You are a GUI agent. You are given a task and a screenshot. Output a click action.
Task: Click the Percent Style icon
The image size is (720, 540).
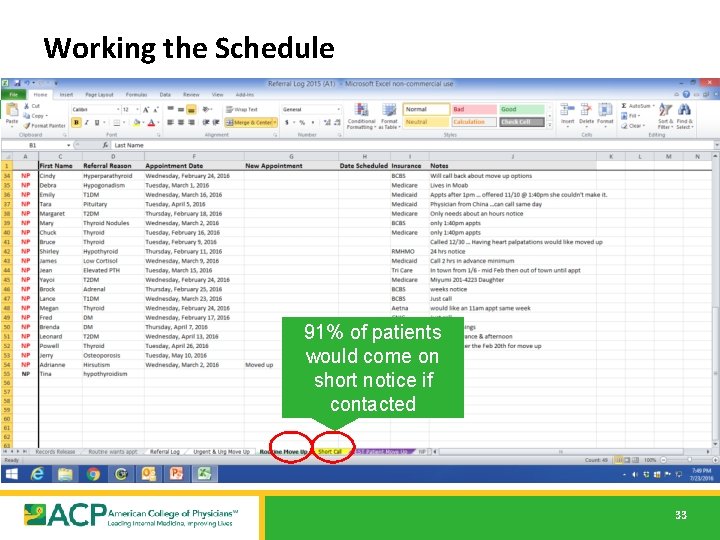302,123
